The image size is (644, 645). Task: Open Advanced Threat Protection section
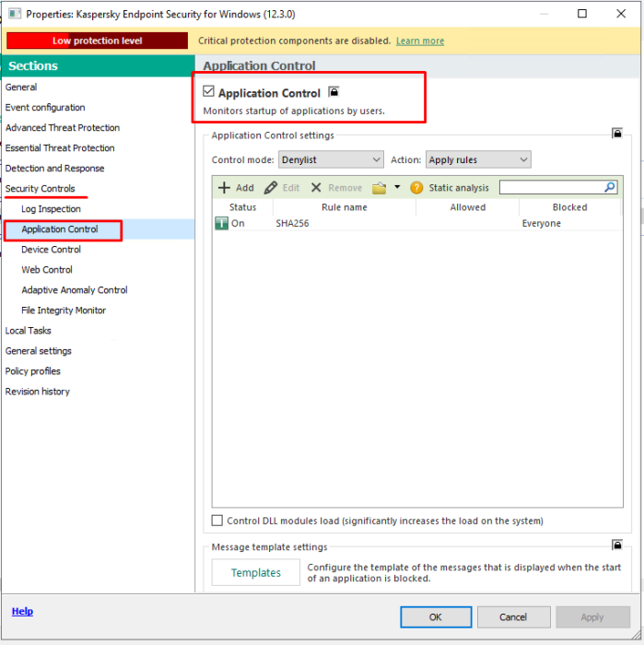[62, 127]
